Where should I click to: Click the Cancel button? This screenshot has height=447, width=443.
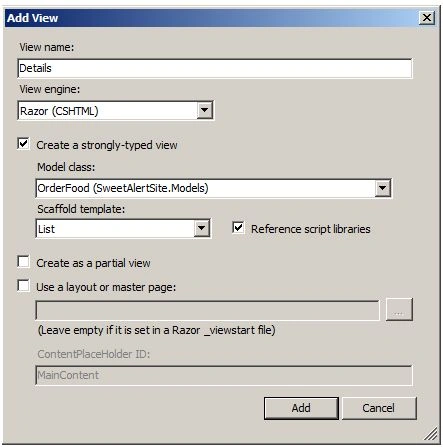point(379,408)
